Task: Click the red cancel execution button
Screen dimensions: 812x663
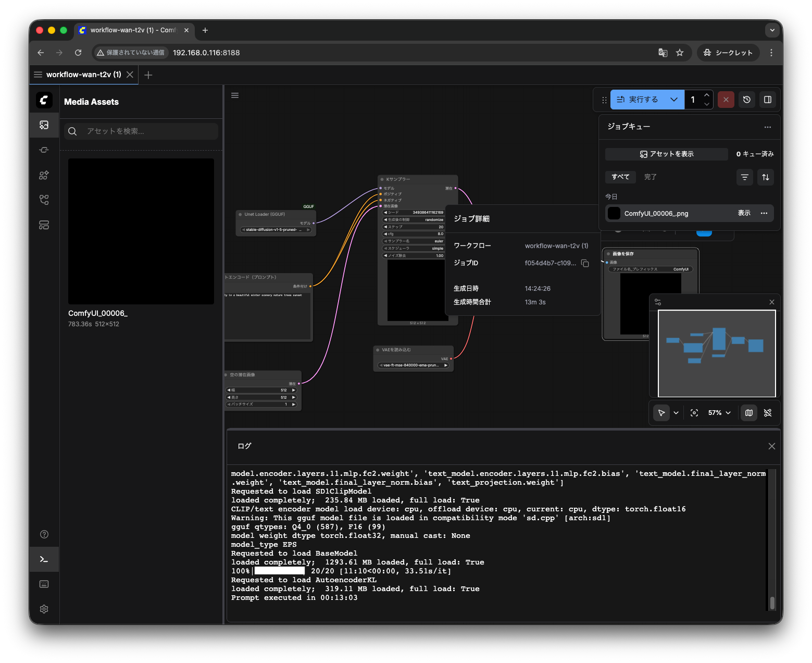Action: 726,100
